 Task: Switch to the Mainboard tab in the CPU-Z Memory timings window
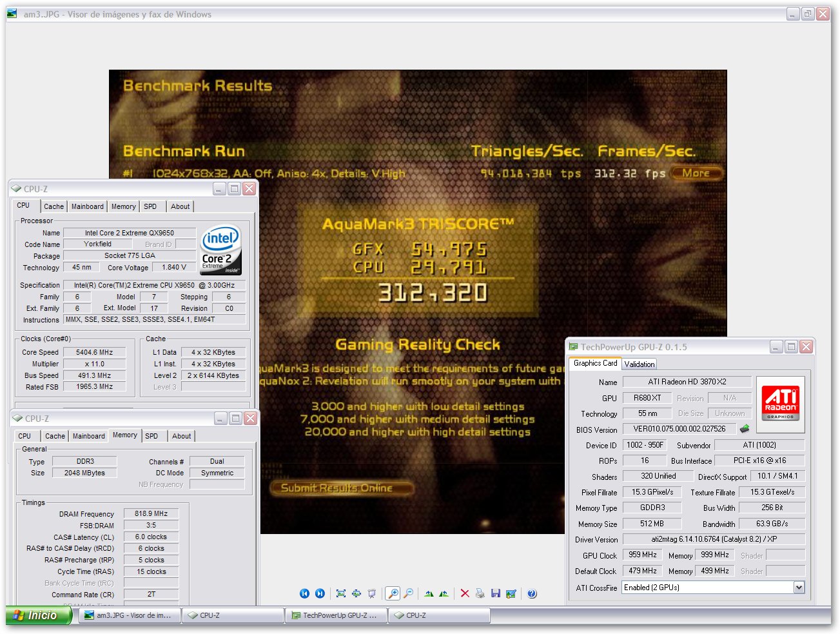point(89,436)
